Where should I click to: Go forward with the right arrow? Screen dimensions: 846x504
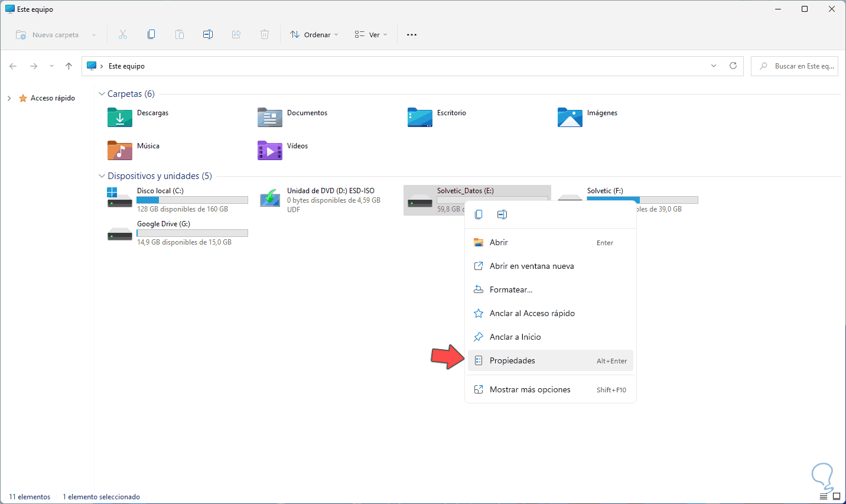coord(34,66)
